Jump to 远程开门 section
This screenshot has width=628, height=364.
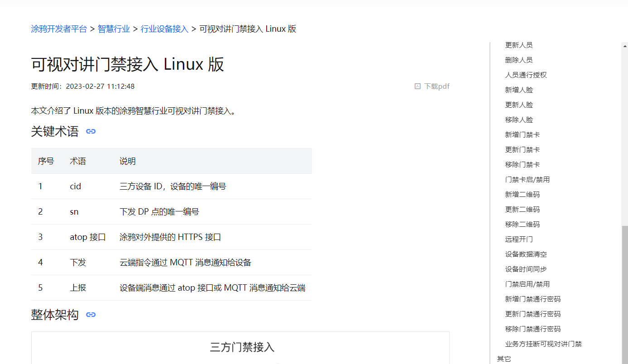coord(519,239)
